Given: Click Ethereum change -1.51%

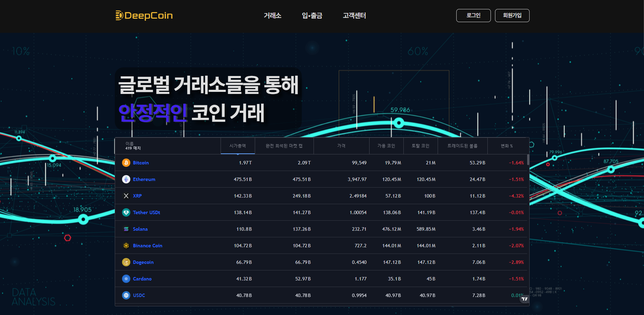Looking at the screenshot, I should (x=516, y=179).
